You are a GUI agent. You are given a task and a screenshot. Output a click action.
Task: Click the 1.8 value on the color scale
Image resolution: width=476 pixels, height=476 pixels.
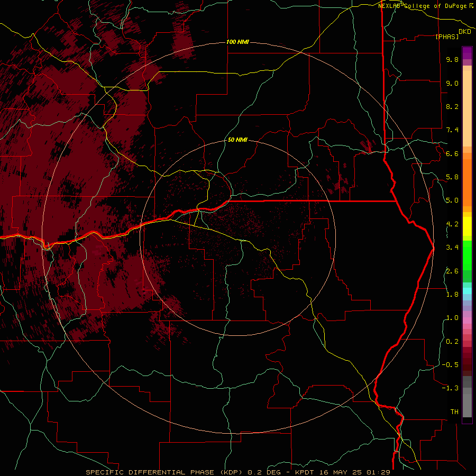coord(452,295)
